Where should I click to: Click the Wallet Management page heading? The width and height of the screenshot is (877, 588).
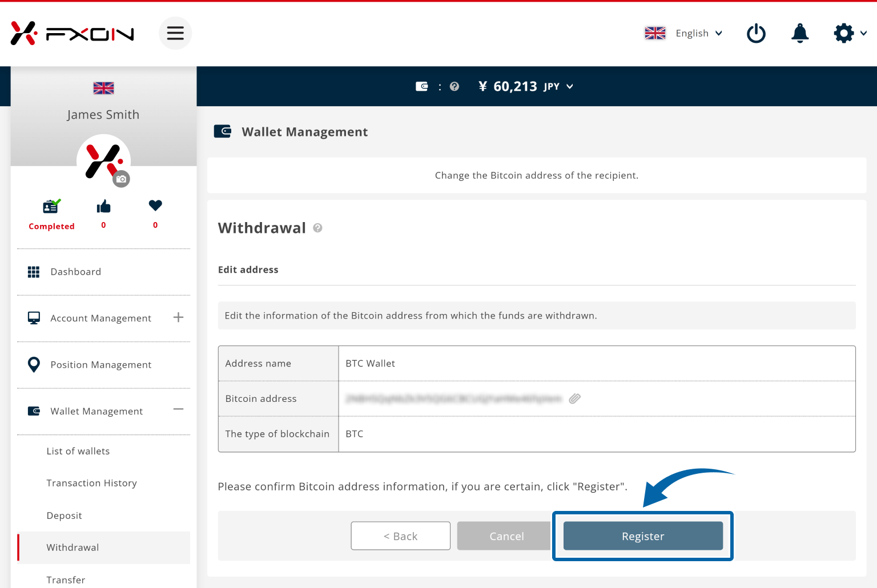305,132
